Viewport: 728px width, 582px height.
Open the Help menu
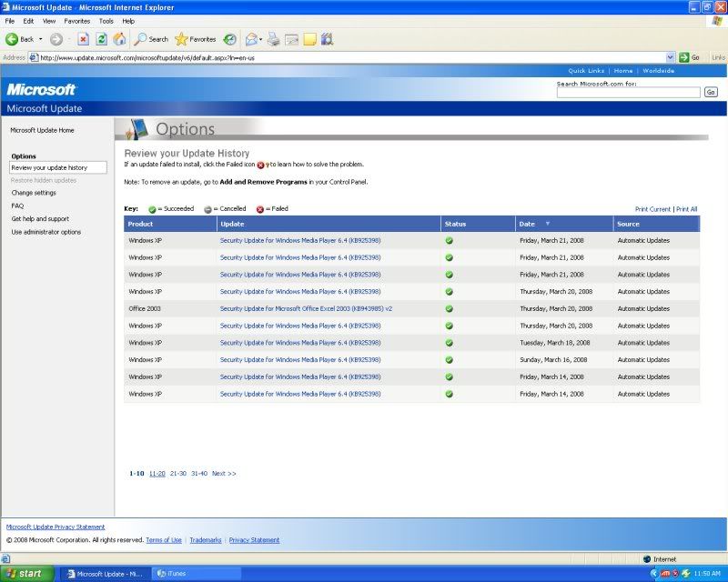pos(128,21)
